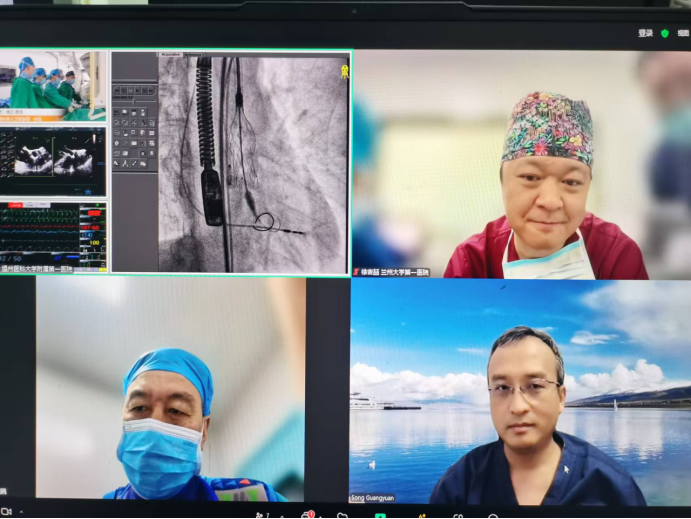Image resolution: width=691 pixels, height=519 pixels.
Task: Click the green security shield icon
Action: point(665,33)
